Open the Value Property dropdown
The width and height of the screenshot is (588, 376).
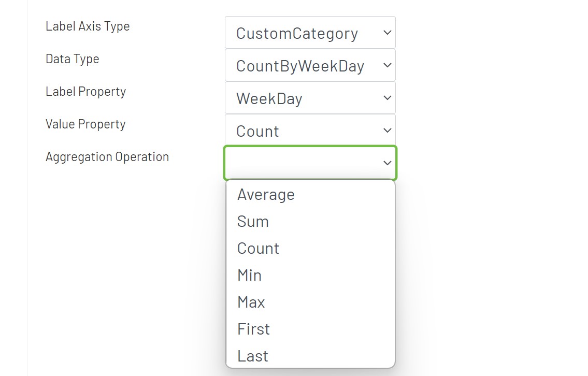click(x=310, y=131)
